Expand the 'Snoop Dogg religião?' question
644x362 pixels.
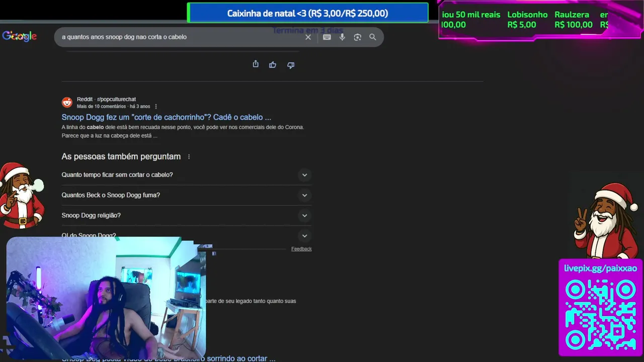pos(187,215)
